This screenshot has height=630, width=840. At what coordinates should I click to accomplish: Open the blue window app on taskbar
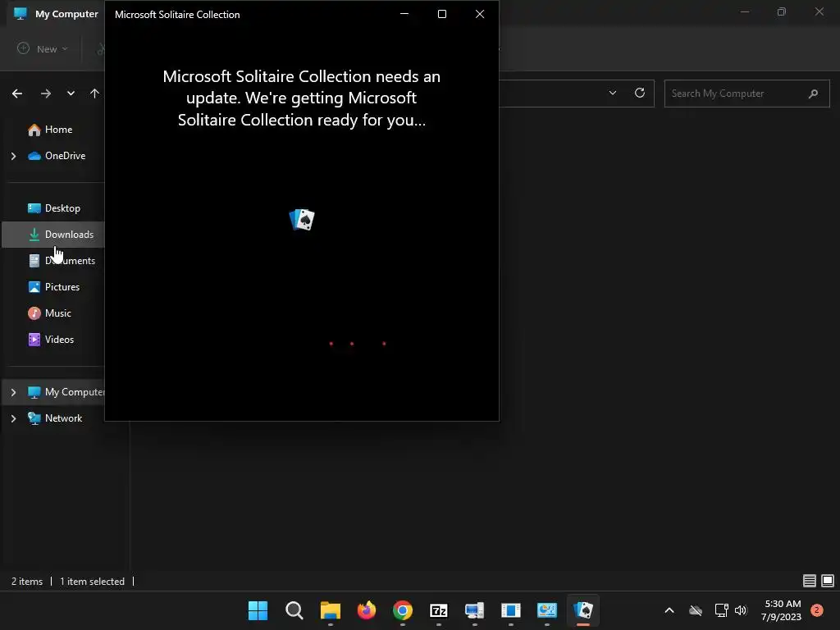(x=511, y=610)
